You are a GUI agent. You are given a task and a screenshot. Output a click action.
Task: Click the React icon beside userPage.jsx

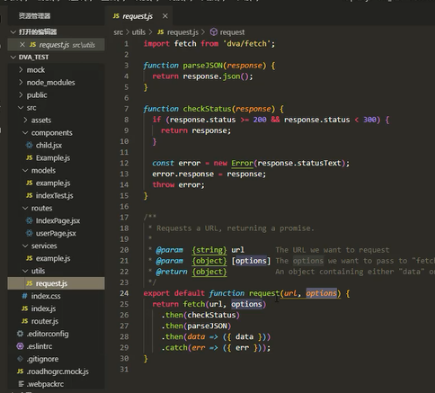[x=29, y=233]
